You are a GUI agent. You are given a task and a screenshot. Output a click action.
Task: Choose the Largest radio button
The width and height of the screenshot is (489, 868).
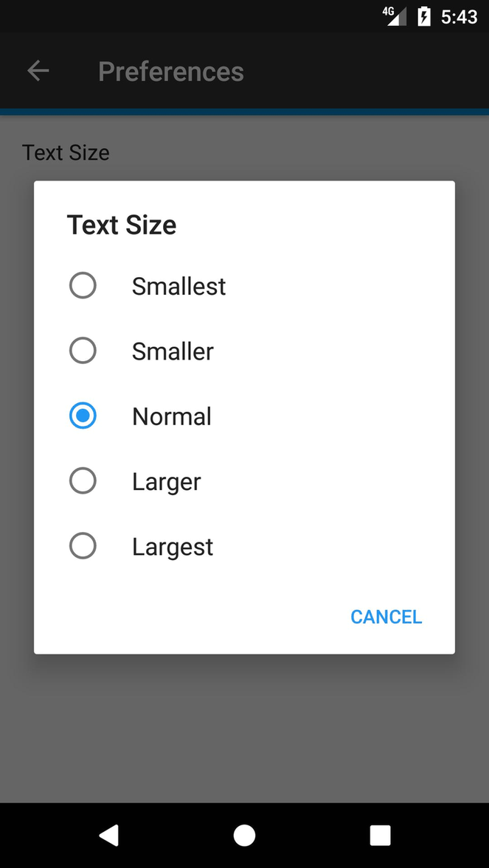pos(83,546)
